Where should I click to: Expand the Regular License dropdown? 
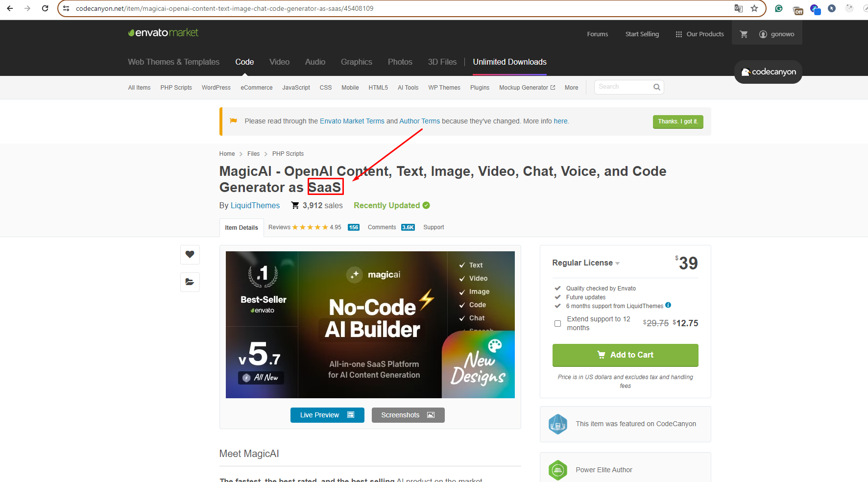pos(586,263)
